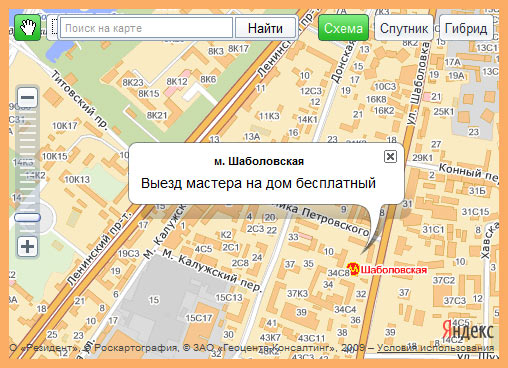The width and height of the screenshot is (508, 368).
Task: Click building number 8К15
Action: [x=149, y=94]
